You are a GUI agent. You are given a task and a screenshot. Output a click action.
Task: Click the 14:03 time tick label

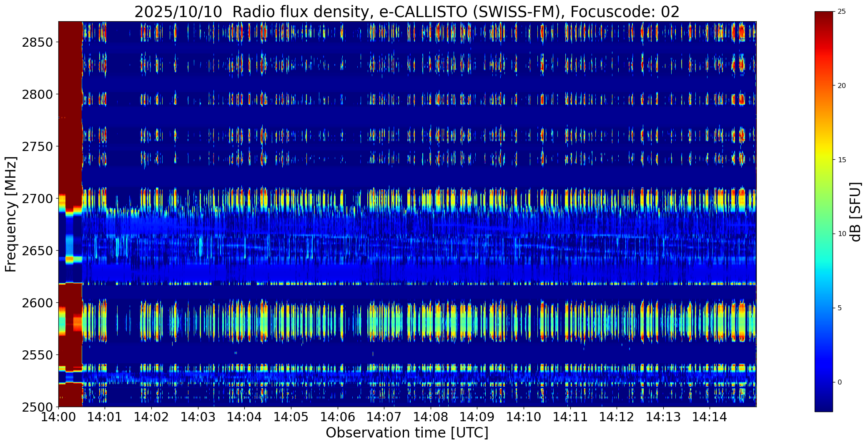click(198, 417)
